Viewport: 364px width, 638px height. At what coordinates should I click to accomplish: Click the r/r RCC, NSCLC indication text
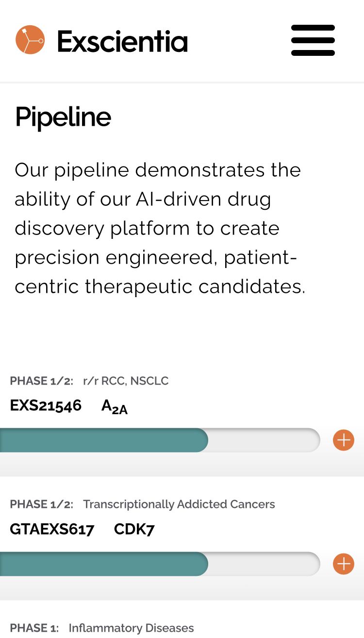coord(126,381)
